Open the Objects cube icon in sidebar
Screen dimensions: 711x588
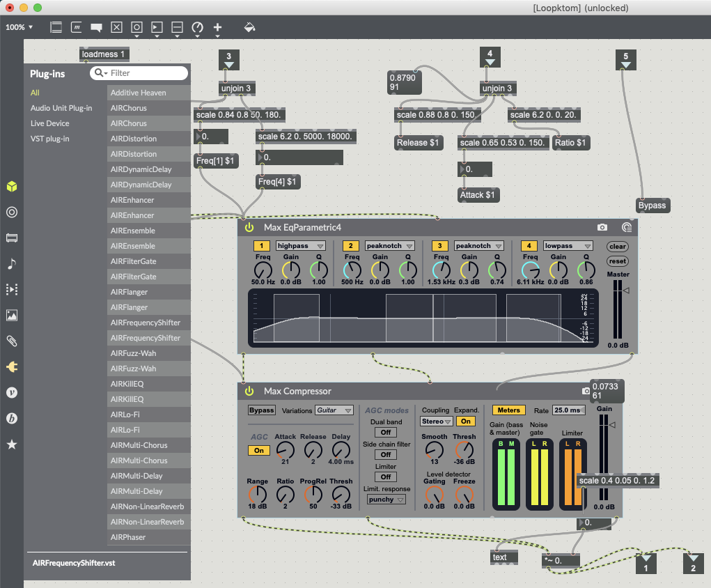(x=11, y=187)
